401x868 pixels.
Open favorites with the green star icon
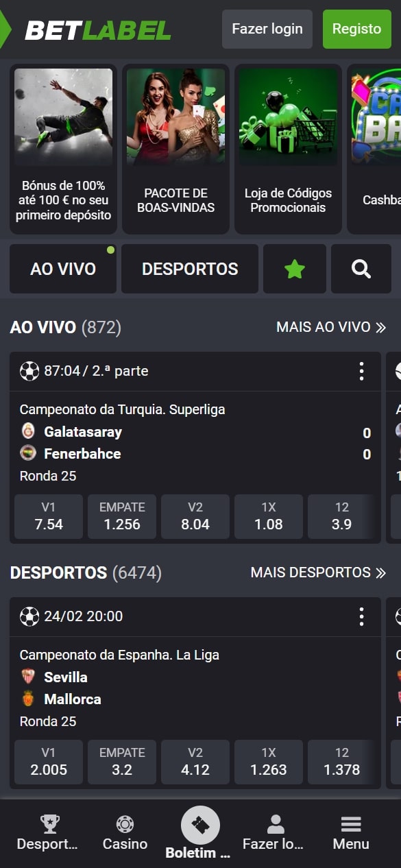coord(295,269)
